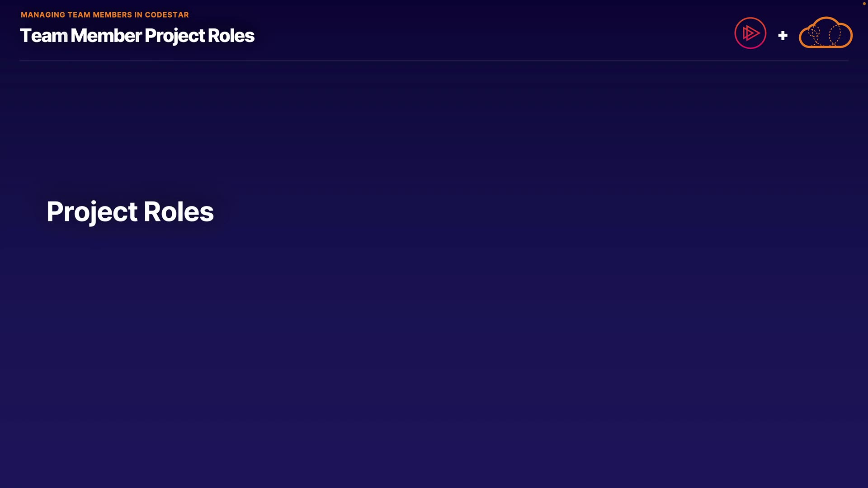The width and height of the screenshot is (868, 488).
Task: Click the word "MANAGING" in the orange subtitle
Action: [43, 15]
